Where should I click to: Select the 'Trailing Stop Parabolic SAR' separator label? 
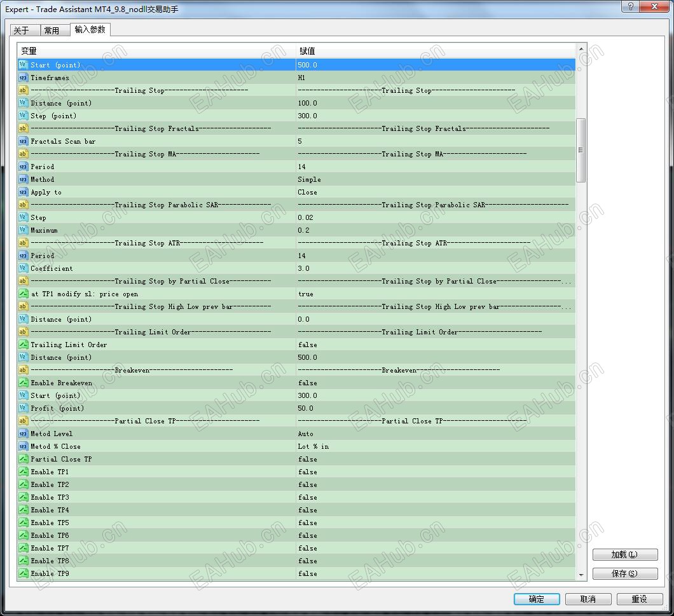pyautogui.click(x=151, y=205)
